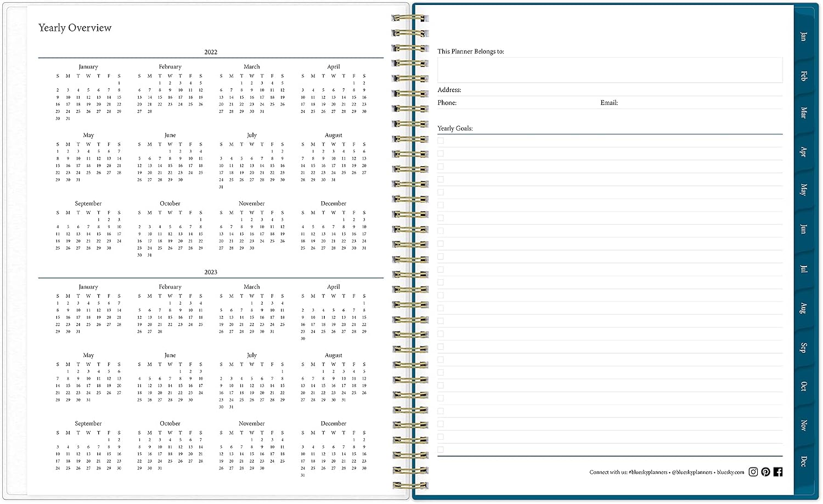
Task: Select the December heading under 2022
Action: (334, 203)
